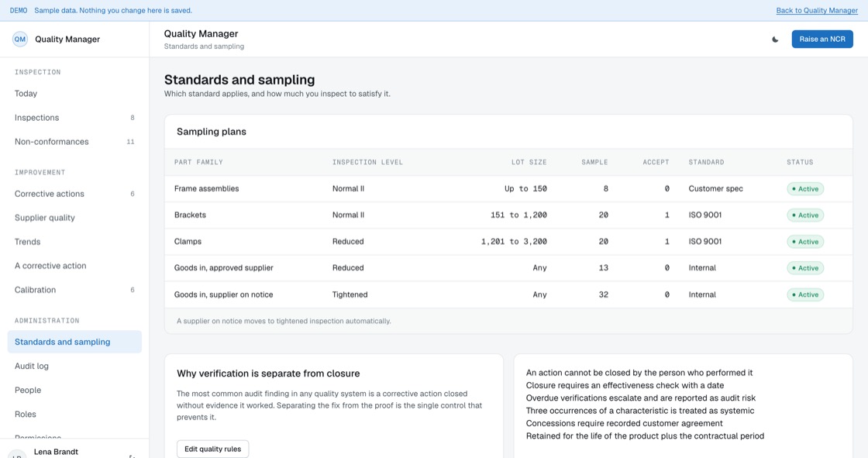Click the Overdue verifications escalate rule
The width and height of the screenshot is (868, 458).
640,398
